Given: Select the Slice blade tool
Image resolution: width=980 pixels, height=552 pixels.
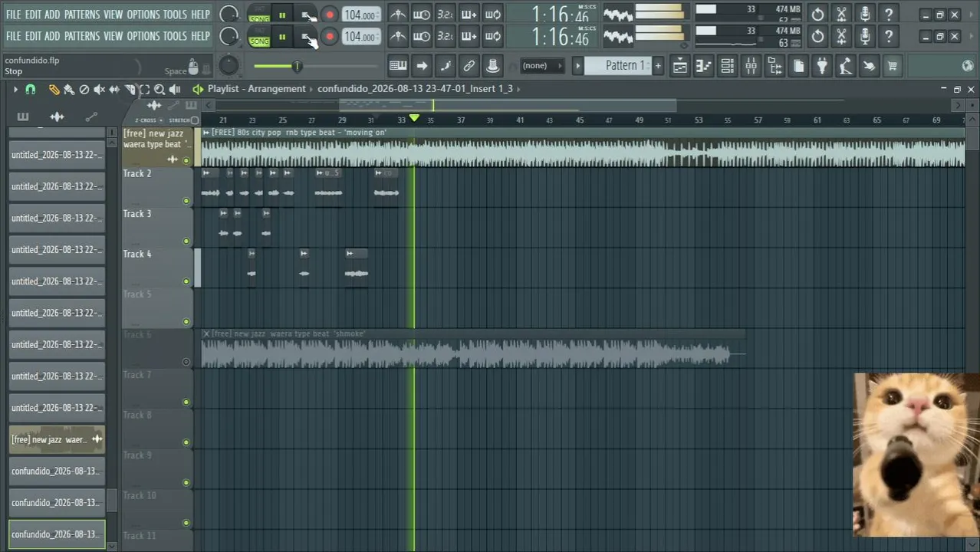Looking at the screenshot, I should tap(130, 89).
